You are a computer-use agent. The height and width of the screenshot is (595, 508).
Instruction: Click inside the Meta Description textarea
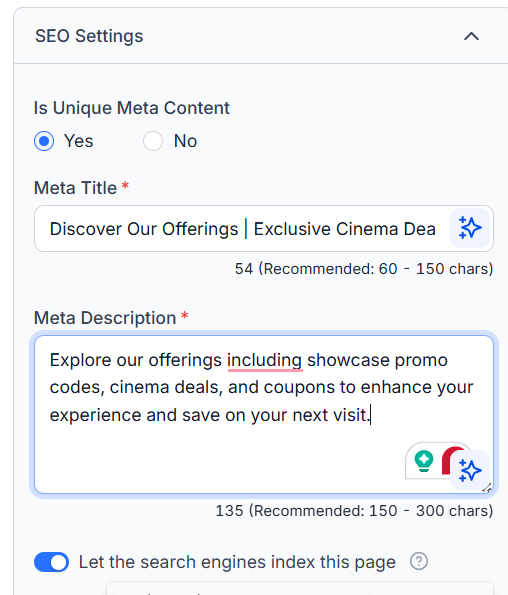264,414
